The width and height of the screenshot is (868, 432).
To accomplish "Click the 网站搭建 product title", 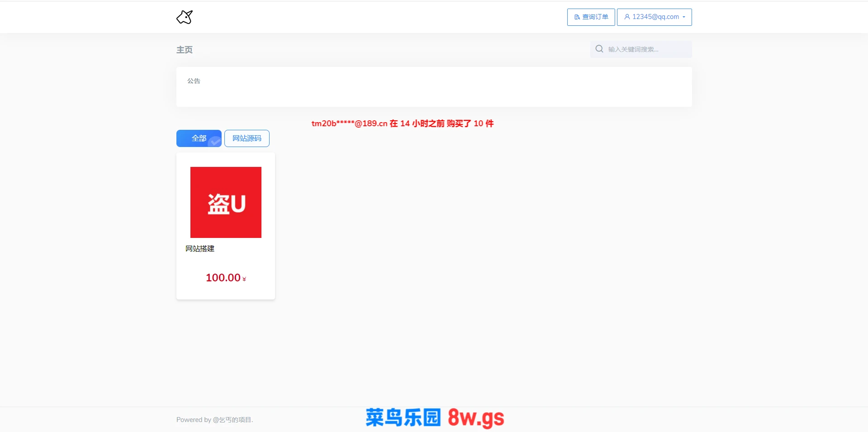I will 200,249.
